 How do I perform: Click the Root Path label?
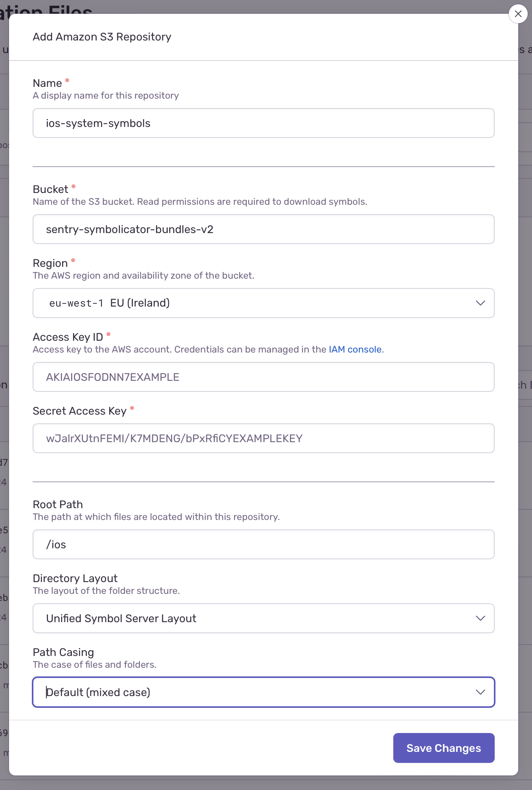click(58, 505)
